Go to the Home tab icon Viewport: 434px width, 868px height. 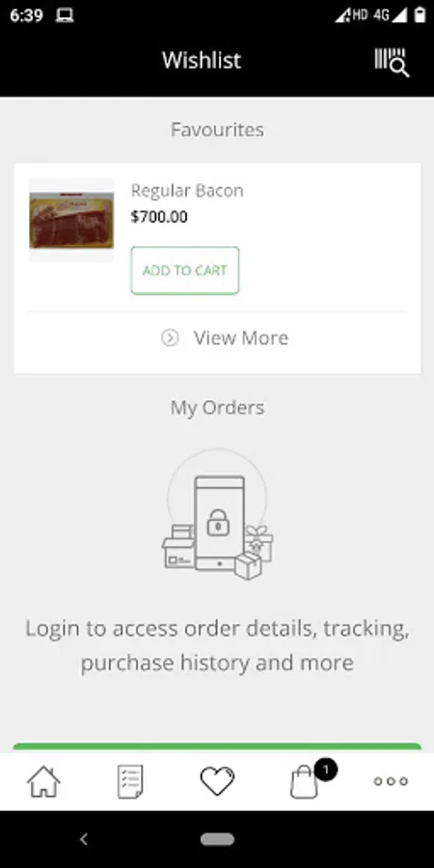43,781
